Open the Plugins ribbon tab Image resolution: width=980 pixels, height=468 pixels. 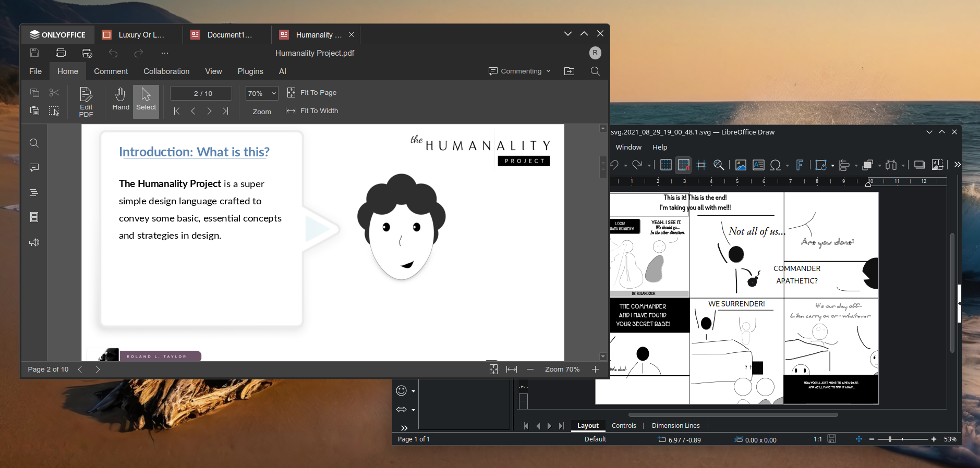tap(250, 71)
